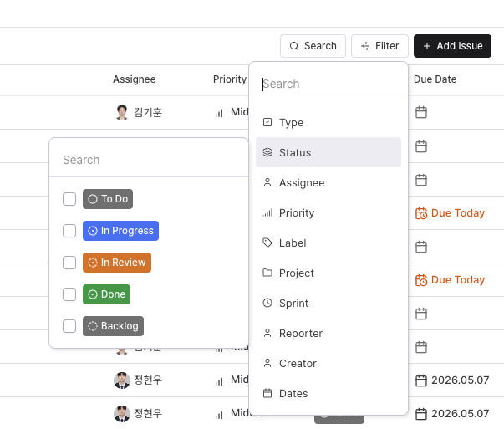The height and width of the screenshot is (429, 504).
Task: Click the first Due Today calendar-clock icon
Action: (421, 213)
